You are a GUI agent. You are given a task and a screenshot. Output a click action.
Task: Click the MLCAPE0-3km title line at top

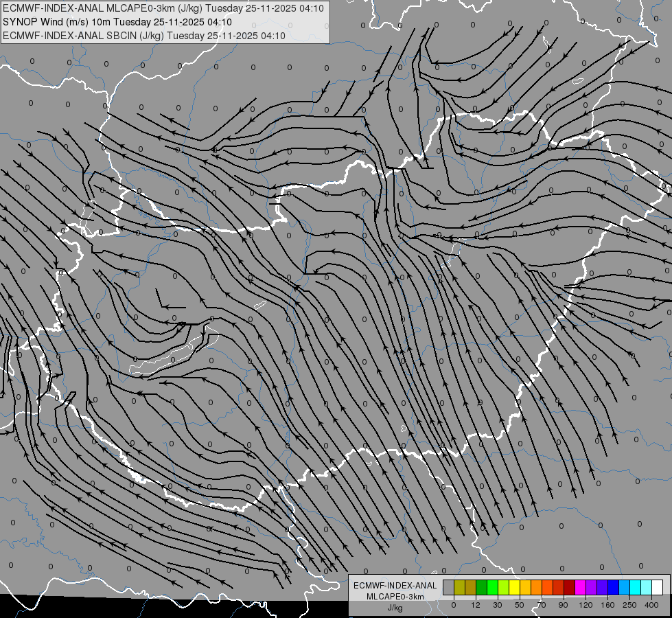tap(163, 8)
